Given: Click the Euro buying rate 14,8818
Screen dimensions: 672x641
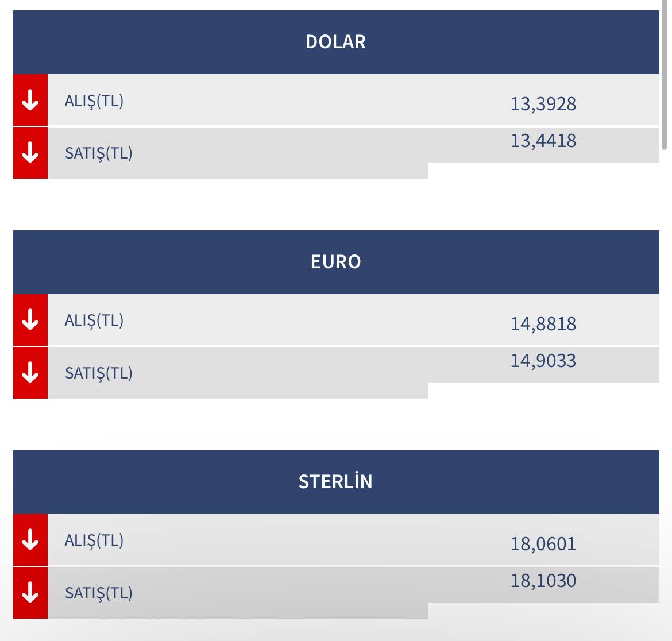Looking at the screenshot, I should coord(543,324).
